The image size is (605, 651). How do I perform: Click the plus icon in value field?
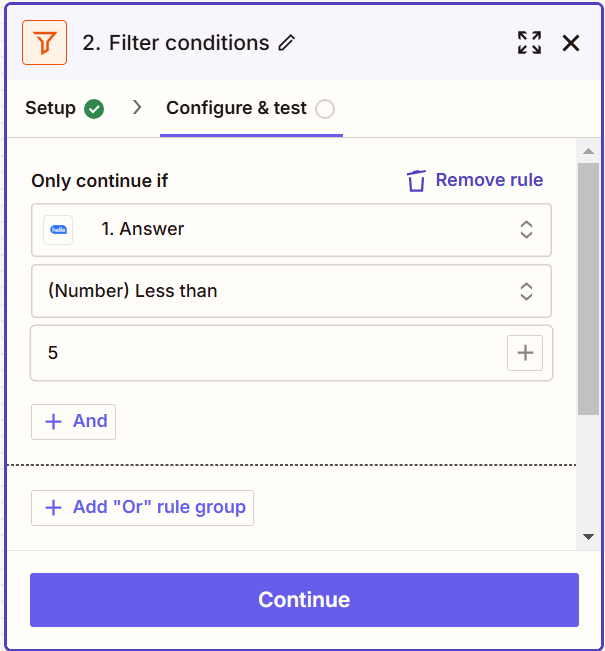tap(524, 352)
